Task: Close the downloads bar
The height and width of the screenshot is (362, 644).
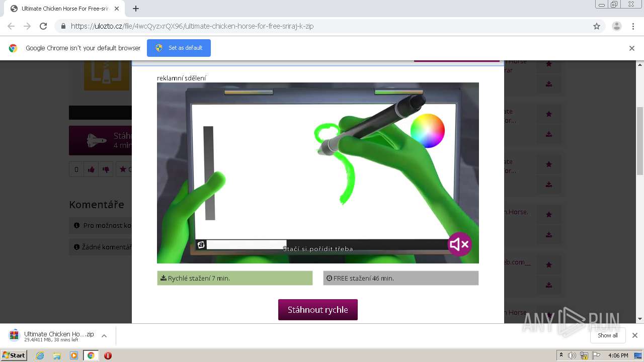Action: tap(635, 335)
